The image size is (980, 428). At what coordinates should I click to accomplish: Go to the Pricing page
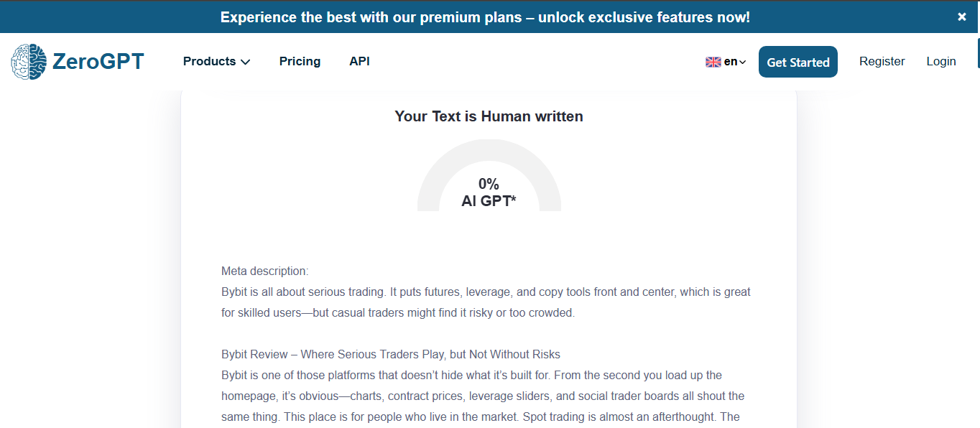point(300,62)
